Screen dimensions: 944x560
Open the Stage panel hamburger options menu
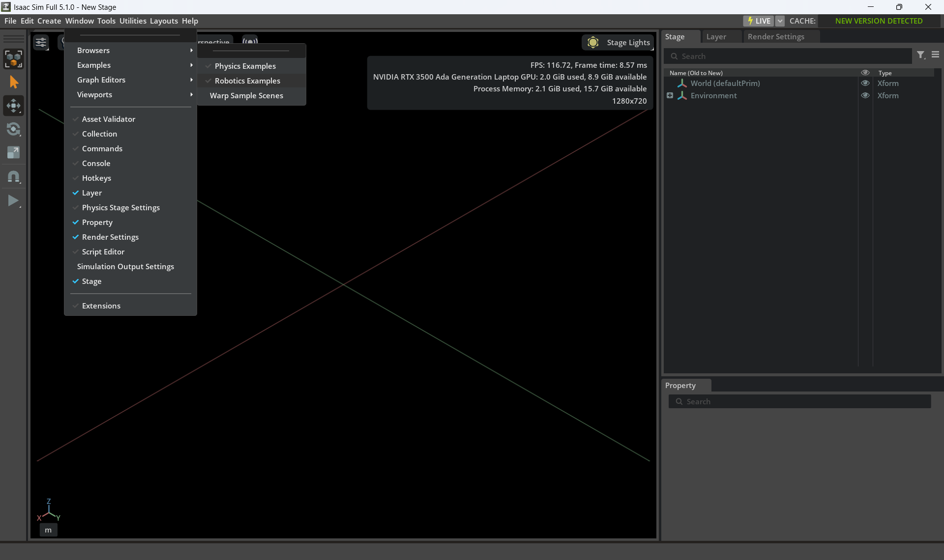click(935, 55)
